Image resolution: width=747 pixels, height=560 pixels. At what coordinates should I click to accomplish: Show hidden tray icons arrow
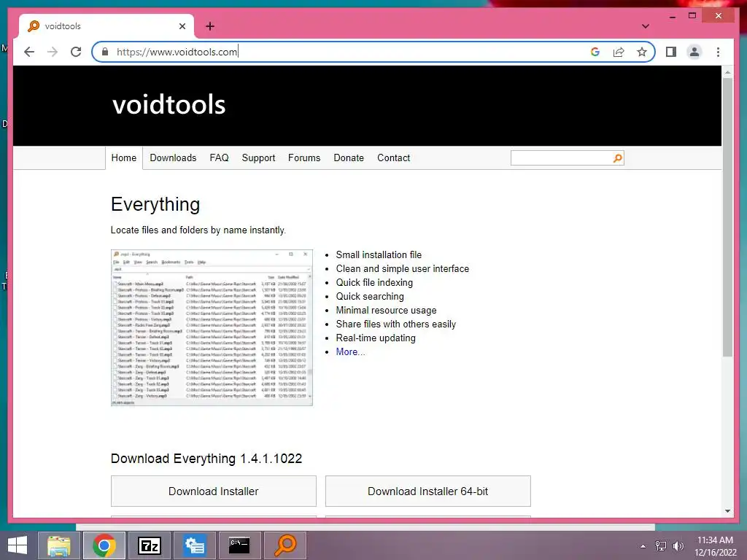(x=643, y=546)
